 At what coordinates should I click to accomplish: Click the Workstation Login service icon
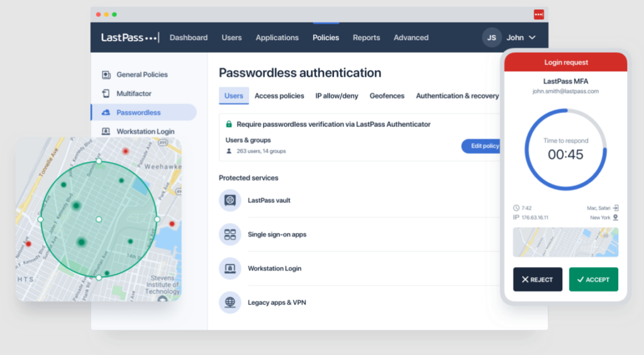coord(230,268)
